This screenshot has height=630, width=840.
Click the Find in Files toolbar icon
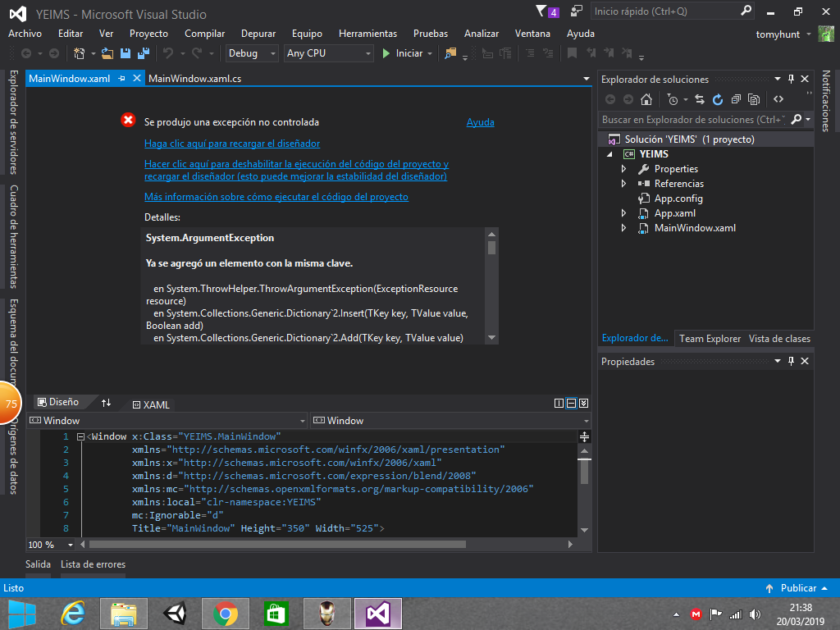pyautogui.click(x=450, y=53)
